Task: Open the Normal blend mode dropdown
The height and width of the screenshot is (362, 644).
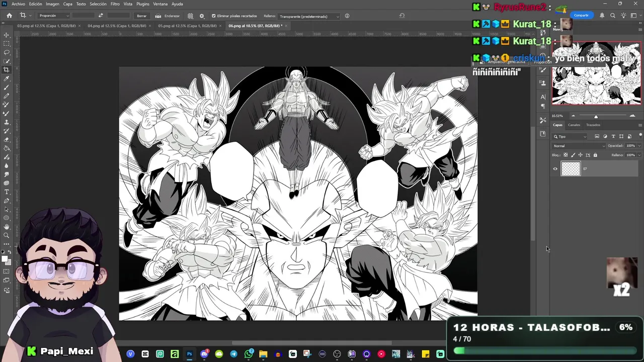Action: pos(579,146)
